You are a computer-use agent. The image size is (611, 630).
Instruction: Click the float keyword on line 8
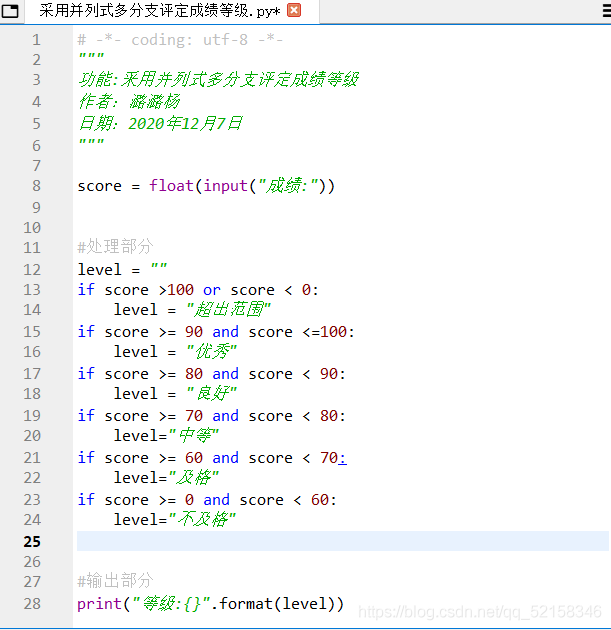point(172,186)
